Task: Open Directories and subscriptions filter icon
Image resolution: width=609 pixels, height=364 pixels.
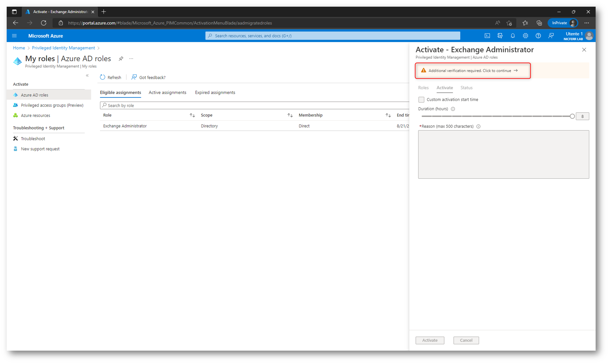Action: [x=500, y=36]
